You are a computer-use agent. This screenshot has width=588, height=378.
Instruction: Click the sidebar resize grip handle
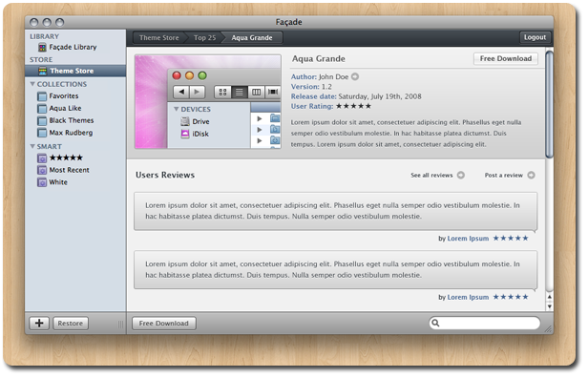pos(120,324)
